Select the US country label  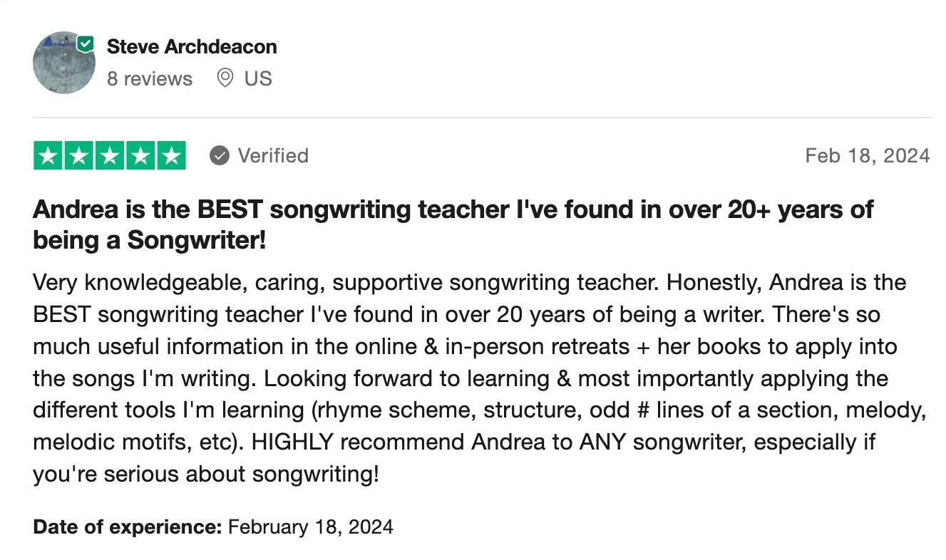click(x=258, y=78)
